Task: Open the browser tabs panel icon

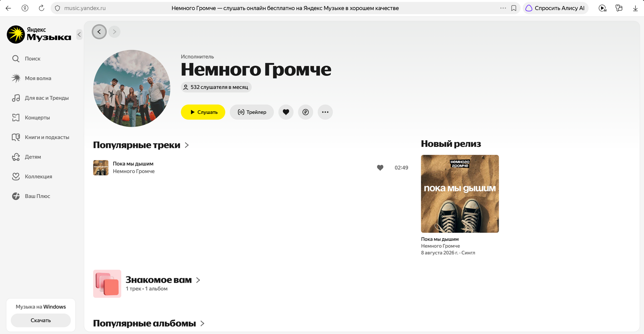Action: coord(619,8)
